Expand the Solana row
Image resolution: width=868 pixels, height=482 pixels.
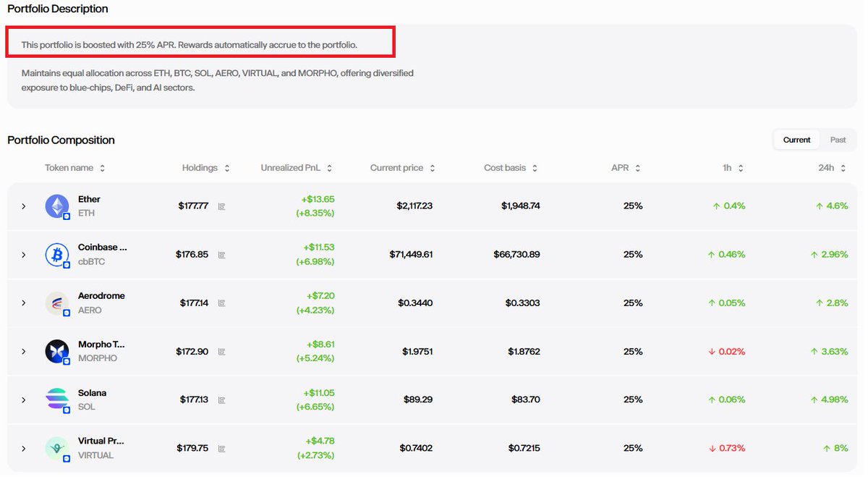[x=23, y=399]
